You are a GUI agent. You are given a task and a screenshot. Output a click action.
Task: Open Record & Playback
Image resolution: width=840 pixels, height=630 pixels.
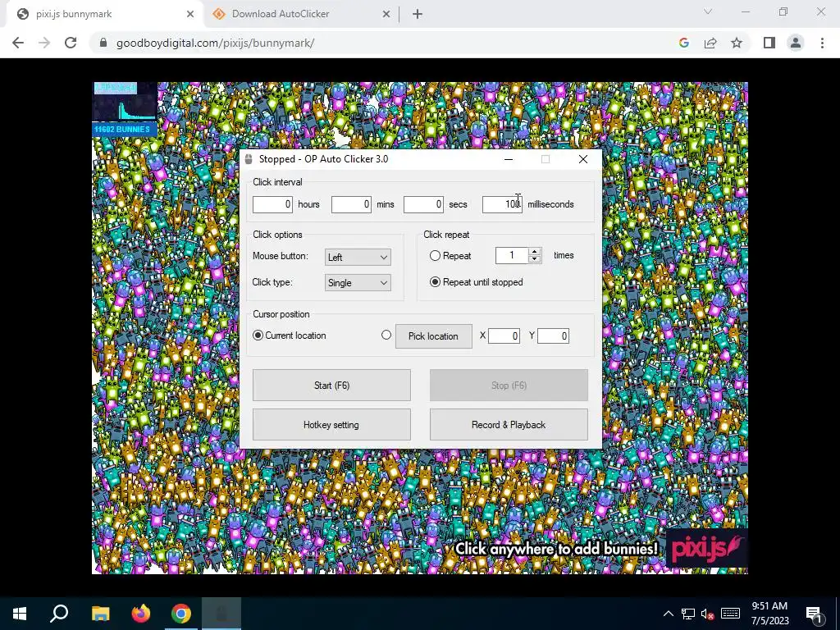[x=509, y=425]
